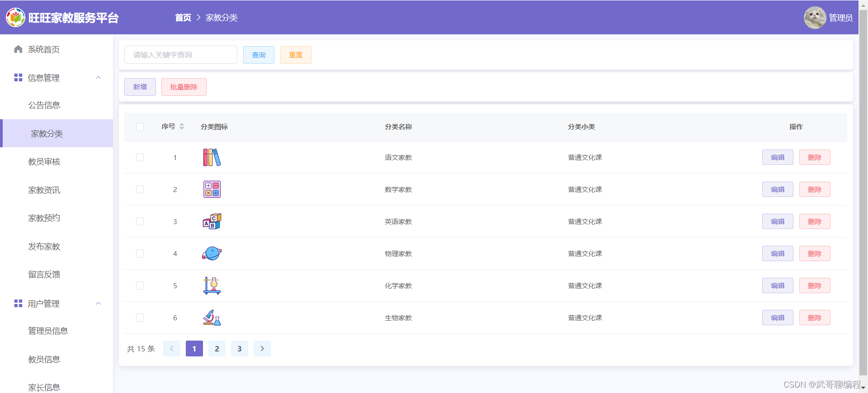Click the planet icon for 物理家教
Image resolution: width=868 pixels, height=393 pixels.
click(x=212, y=253)
